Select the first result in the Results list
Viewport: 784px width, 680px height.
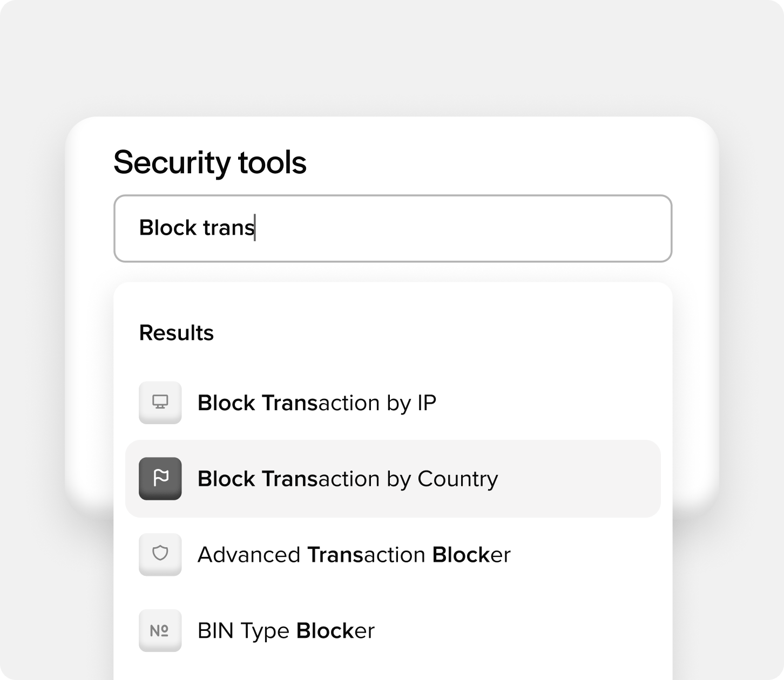[x=317, y=403]
